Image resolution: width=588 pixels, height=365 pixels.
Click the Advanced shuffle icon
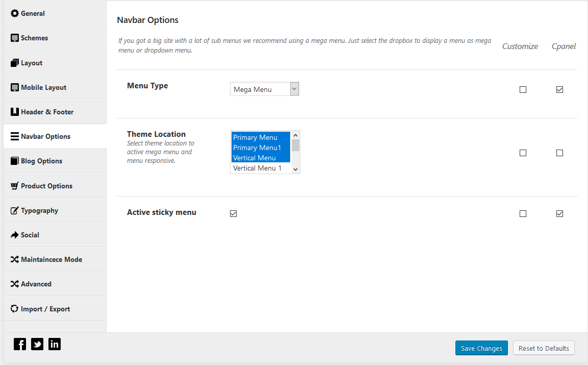(x=15, y=284)
